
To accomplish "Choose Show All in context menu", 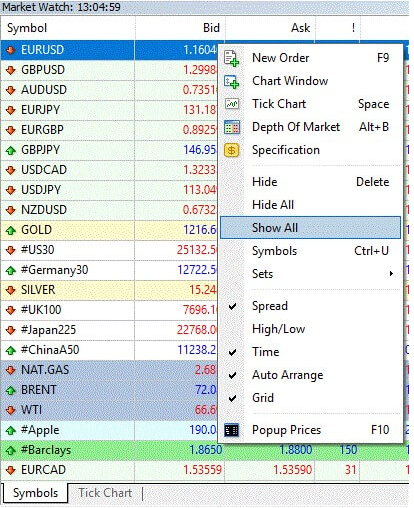I will (x=310, y=228).
